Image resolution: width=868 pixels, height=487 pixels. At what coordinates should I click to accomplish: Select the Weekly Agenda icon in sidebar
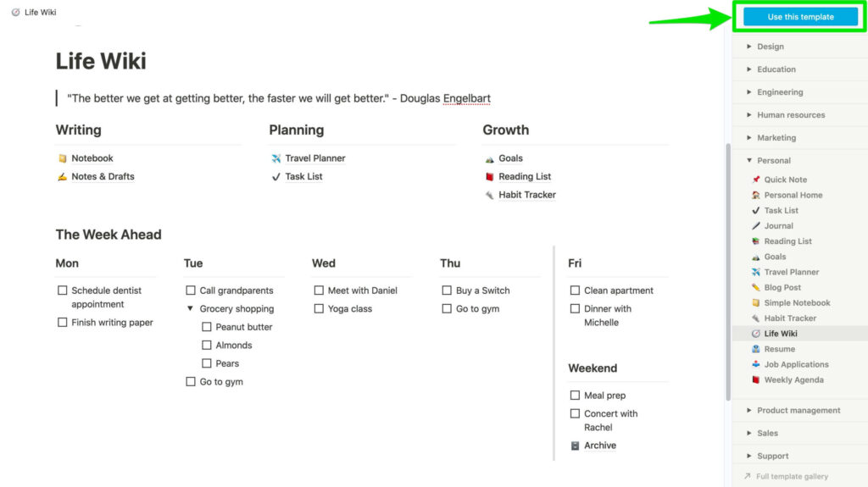[x=755, y=379]
